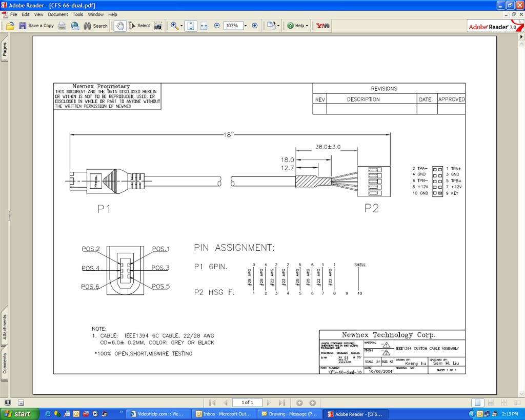
Task: Click the Fit Page icon
Action: point(191,26)
